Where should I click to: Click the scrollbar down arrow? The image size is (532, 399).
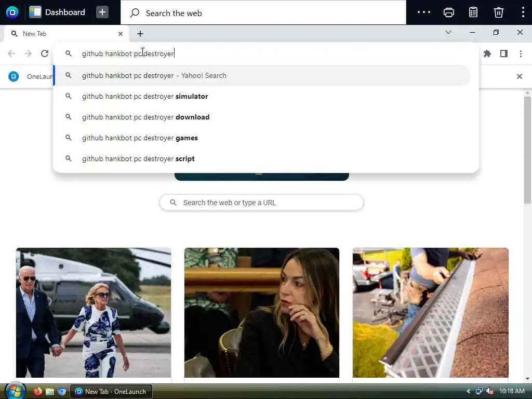527,379
